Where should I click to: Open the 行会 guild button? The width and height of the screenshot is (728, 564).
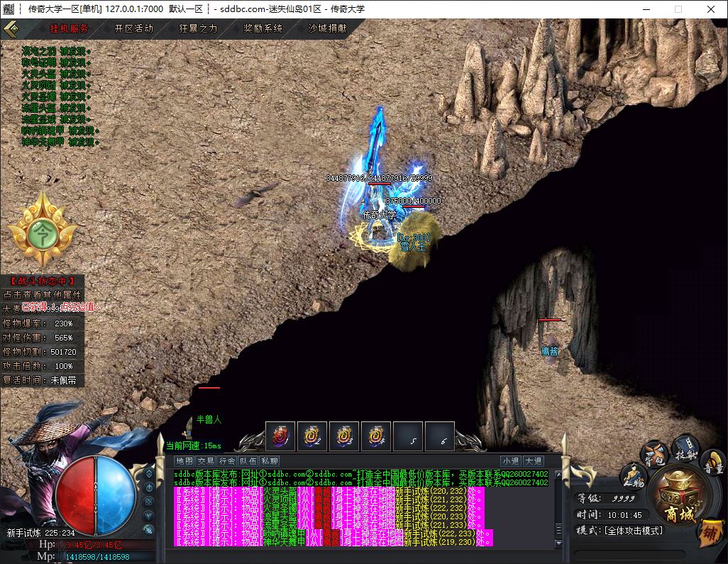[x=227, y=461]
